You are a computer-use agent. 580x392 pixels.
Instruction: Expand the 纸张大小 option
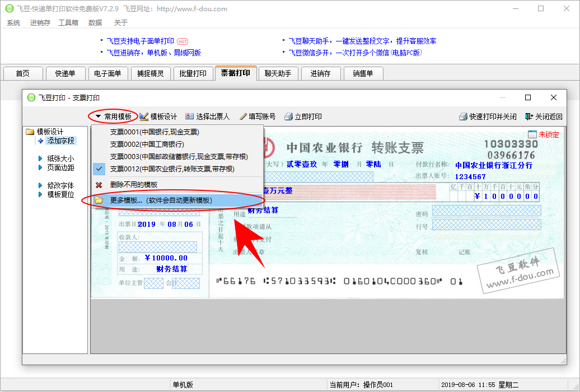pos(40,158)
